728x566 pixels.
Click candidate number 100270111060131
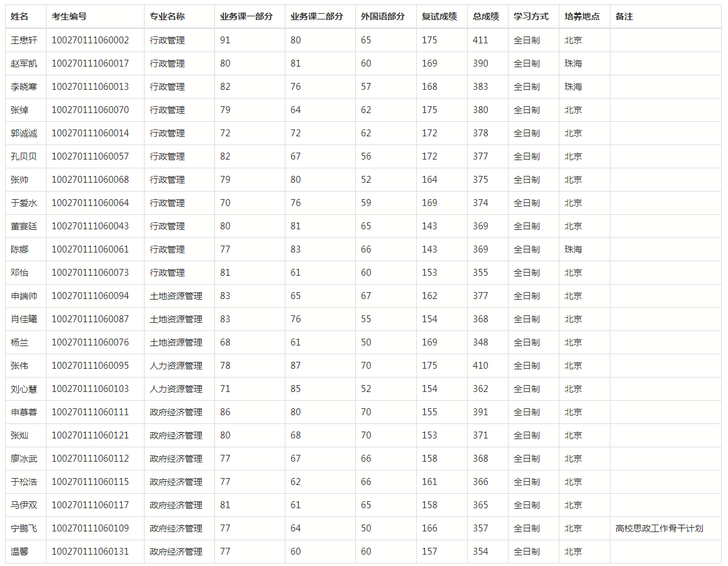pos(90,552)
